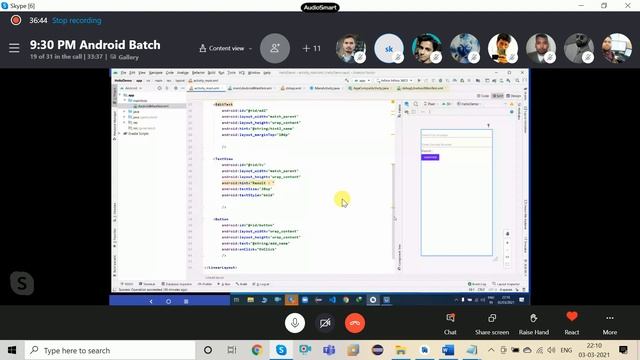The image size is (640, 360).
Task: Raise Hand in the call
Action: [533, 324]
